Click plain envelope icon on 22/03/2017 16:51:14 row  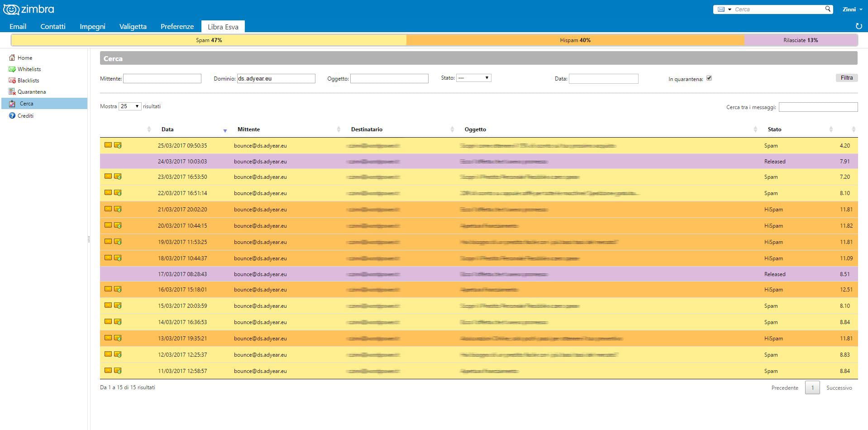[108, 193]
